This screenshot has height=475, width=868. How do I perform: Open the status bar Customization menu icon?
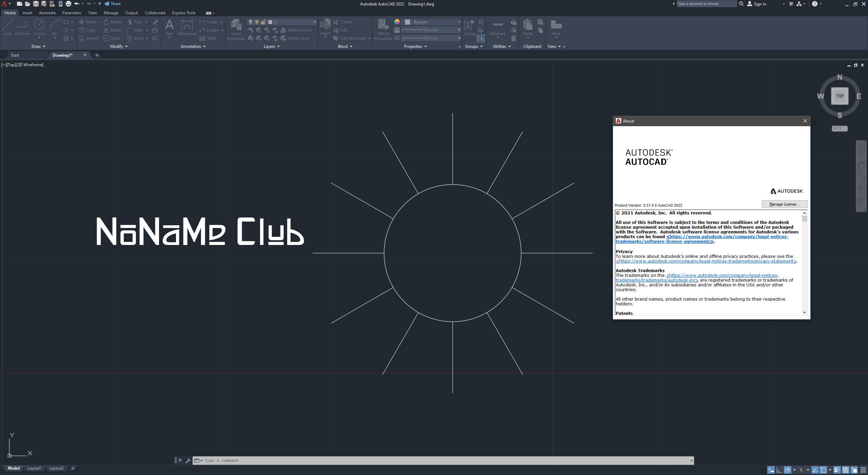(863, 470)
